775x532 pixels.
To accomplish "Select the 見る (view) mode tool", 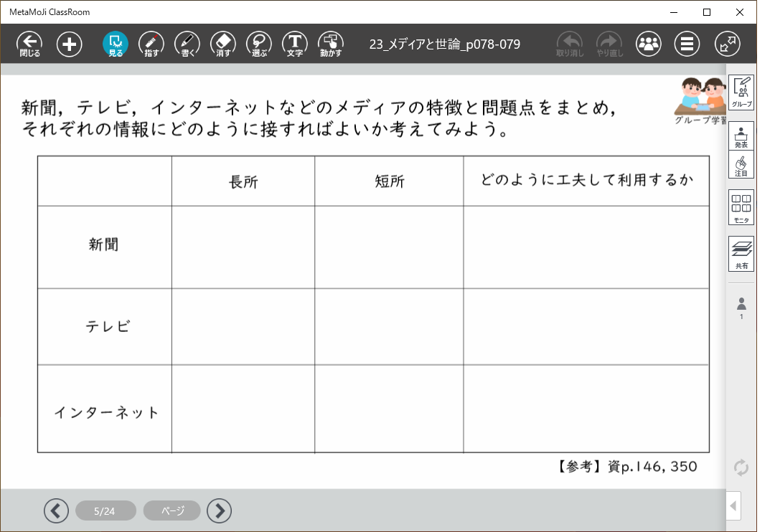I will (116, 44).
